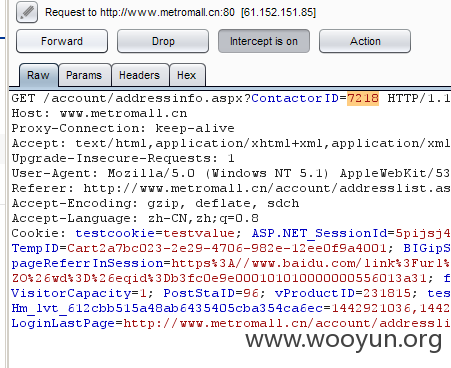Click the pencil edit icon beside request URL
The image size is (451, 368).
coord(27,12)
